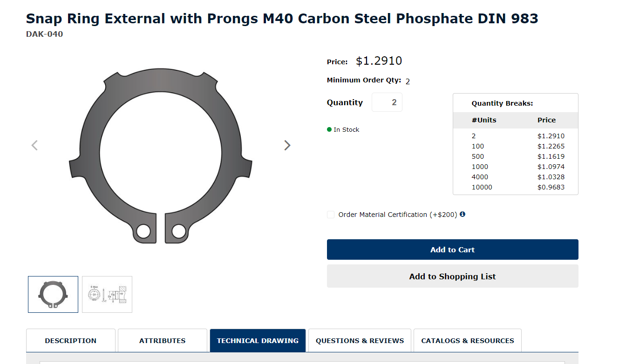Click the info icon beside Material Certification
The width and height of the screenshot is (626, 364).
click(463, 214)
